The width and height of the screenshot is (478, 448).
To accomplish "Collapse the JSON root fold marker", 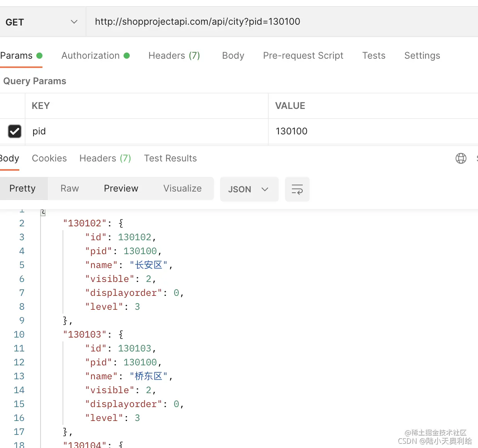I will (x=43, y=212).
